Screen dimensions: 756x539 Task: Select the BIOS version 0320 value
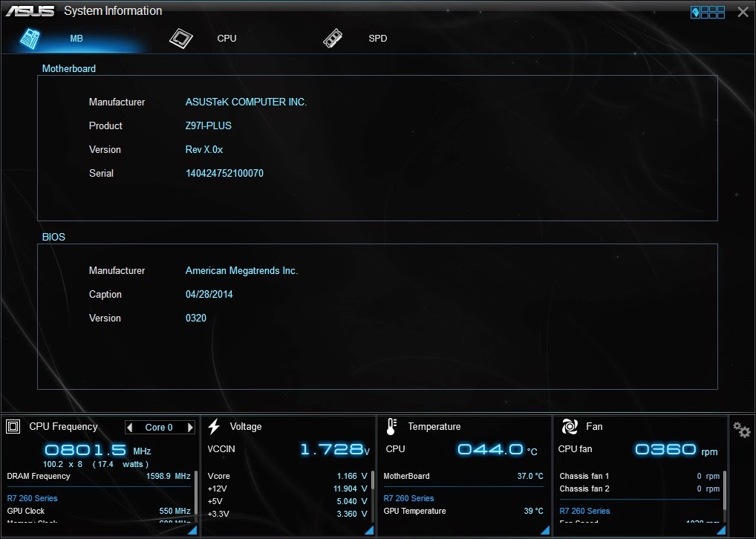196,318
